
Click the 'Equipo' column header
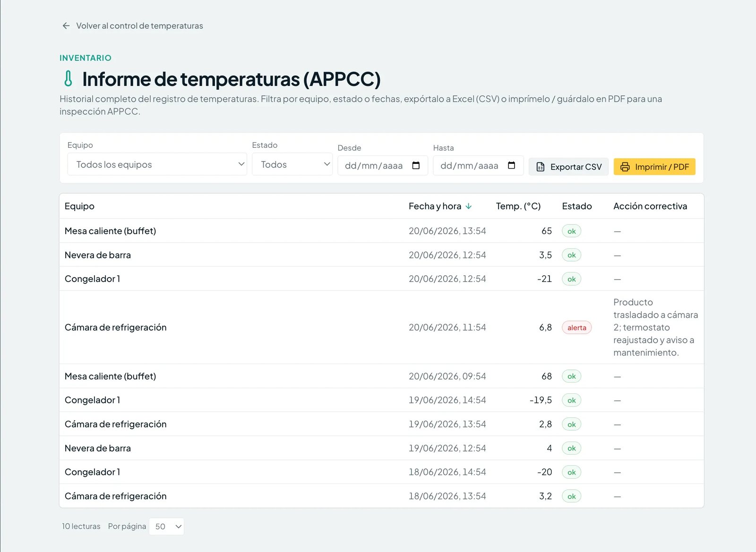[x=79, y=206]
